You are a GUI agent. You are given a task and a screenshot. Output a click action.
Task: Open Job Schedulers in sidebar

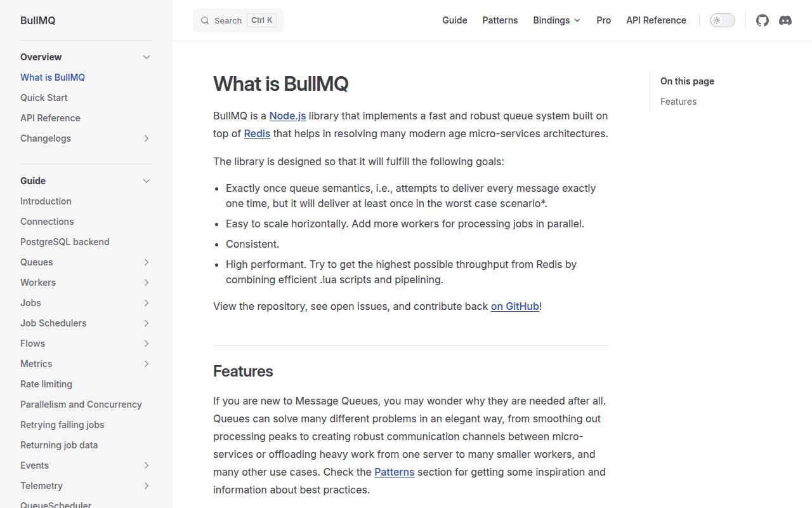(53, 323)
